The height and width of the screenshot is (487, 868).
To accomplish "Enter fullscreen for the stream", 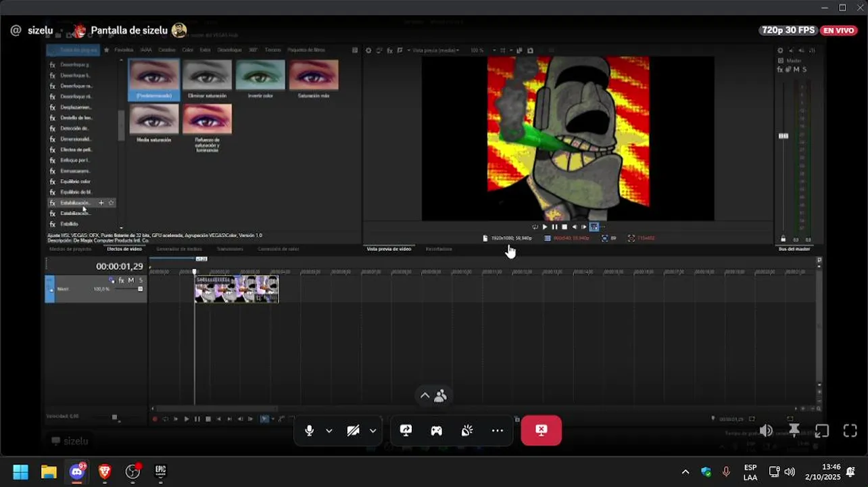I will [850, 431].
